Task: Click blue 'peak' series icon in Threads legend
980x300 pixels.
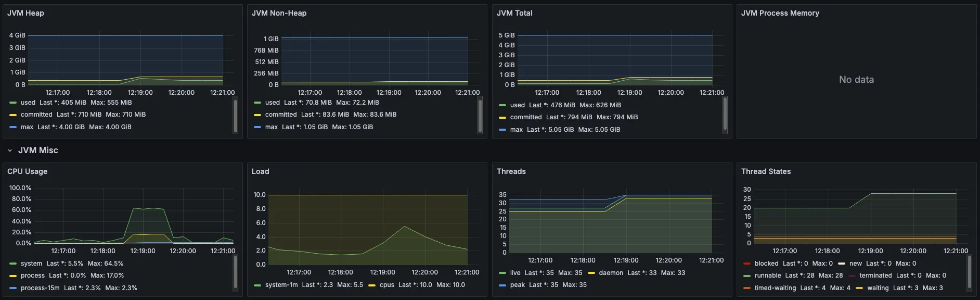Action: 502,285
